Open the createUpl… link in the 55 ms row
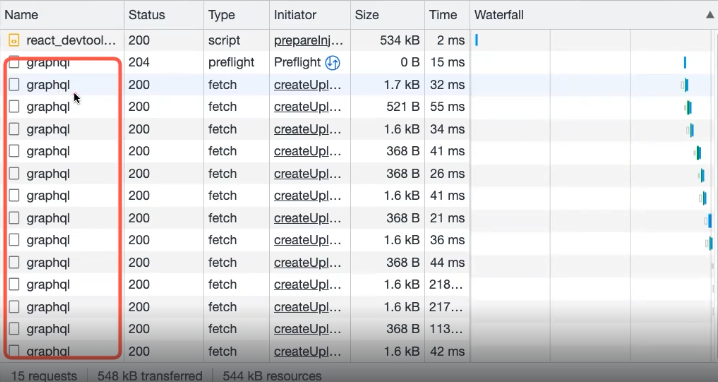Image resolution: width=718 pixels, height=382 pixels. (308, 107)
